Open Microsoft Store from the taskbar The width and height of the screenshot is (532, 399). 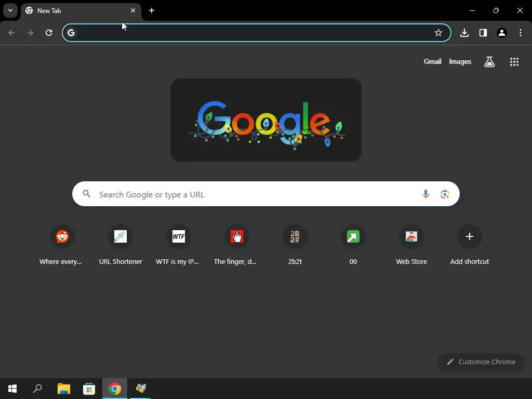coord(89,389)
